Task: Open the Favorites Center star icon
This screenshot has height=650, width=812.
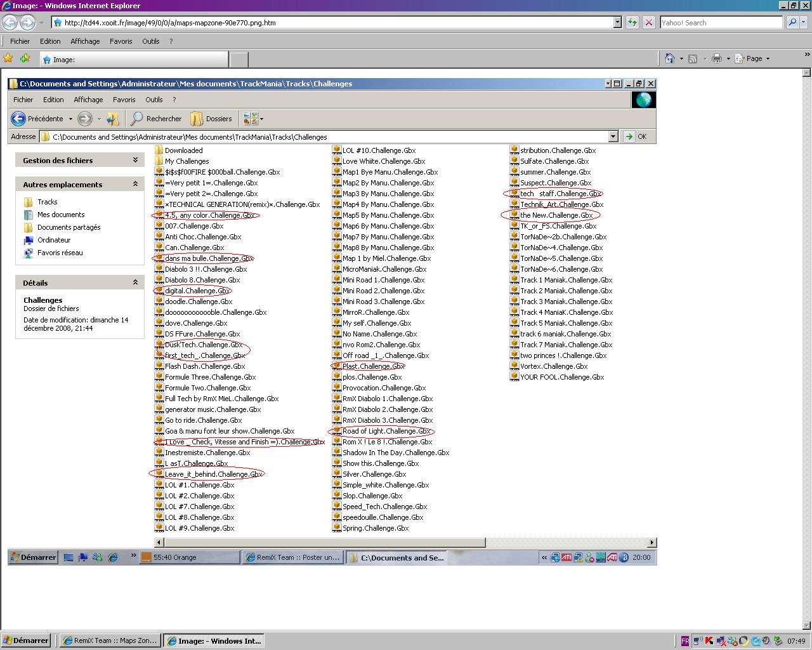Action: (8, 58)
